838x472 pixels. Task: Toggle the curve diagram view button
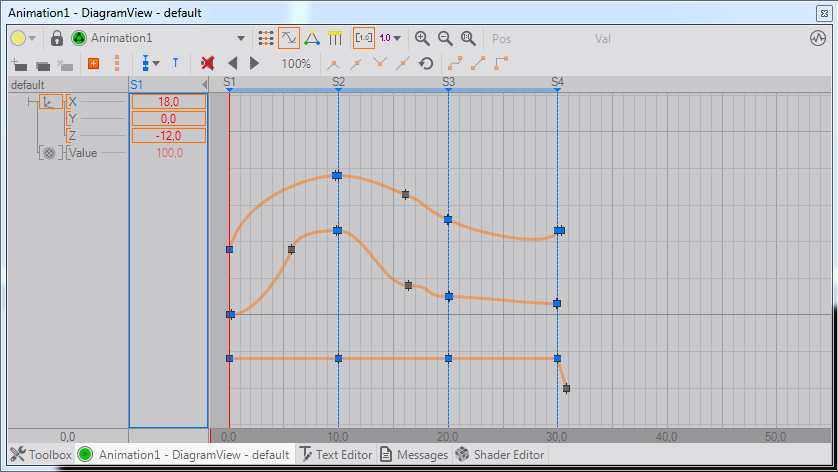[288, 38]
